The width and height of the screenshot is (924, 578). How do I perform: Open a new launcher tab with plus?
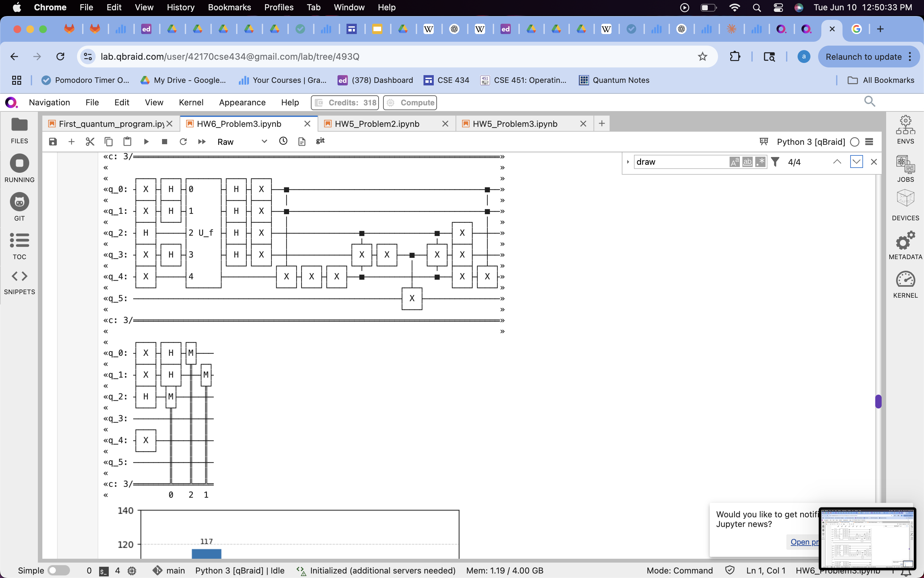[602, 124]
